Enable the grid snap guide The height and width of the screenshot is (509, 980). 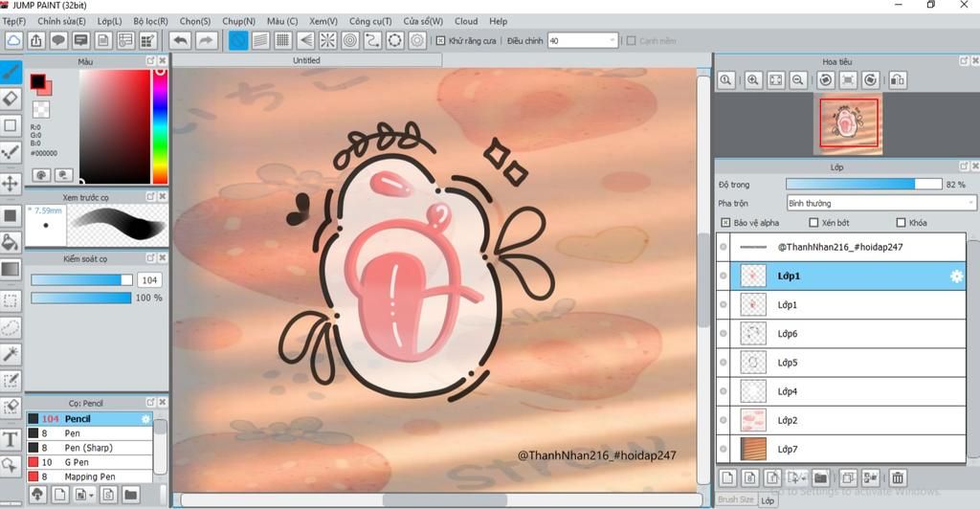(283, 41)
